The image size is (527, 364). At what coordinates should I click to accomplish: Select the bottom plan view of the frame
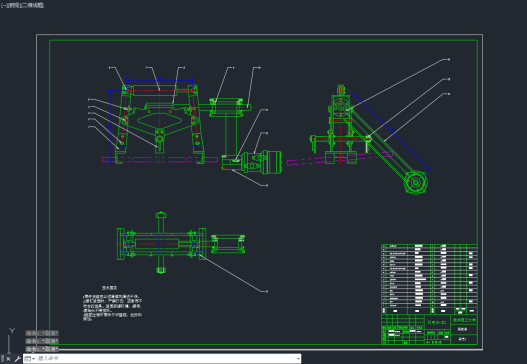pyautogui.click(x=181, y=243)
